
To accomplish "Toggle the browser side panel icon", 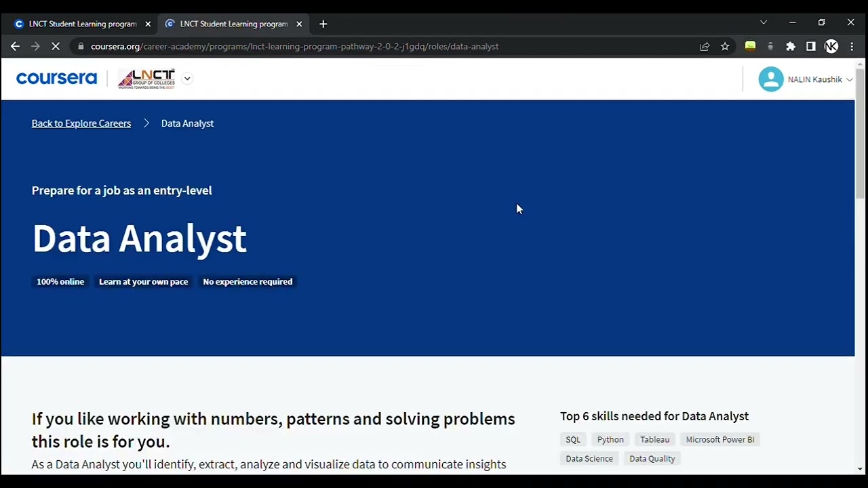I will pyautogui.click(x=811, y=46).
